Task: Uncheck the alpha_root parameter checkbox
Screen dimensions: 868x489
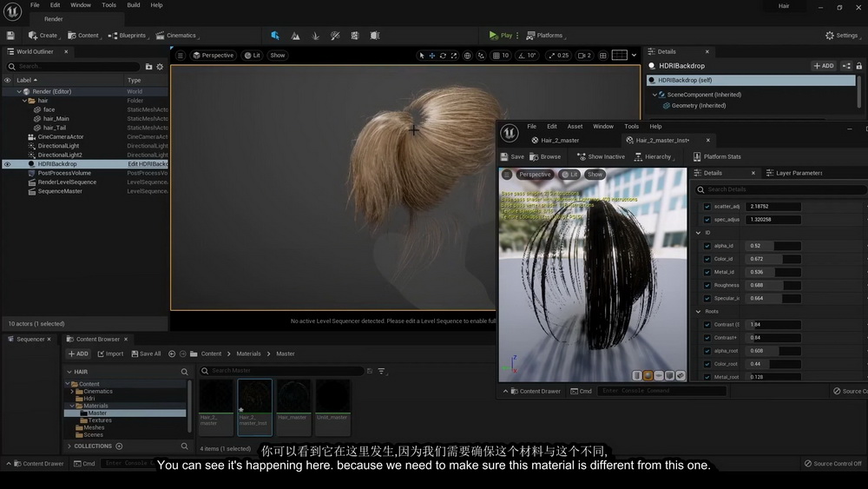Action: pos(707,351)
